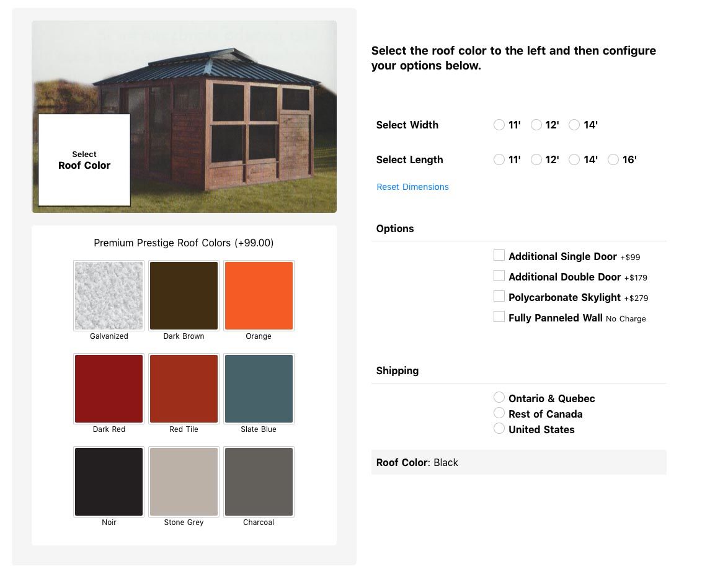
Task: Check Additional Double Door
Action: [x=499, y=276]
